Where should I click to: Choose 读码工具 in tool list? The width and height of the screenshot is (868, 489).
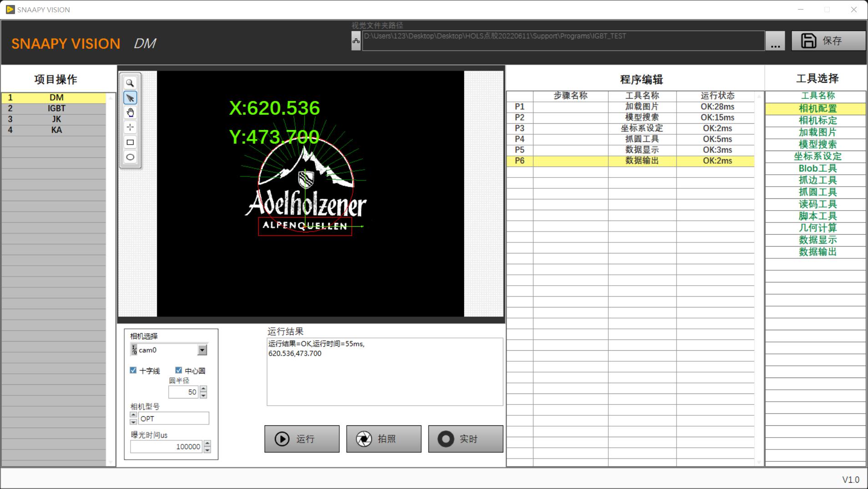pyautogui.click(x=816, y=204)
